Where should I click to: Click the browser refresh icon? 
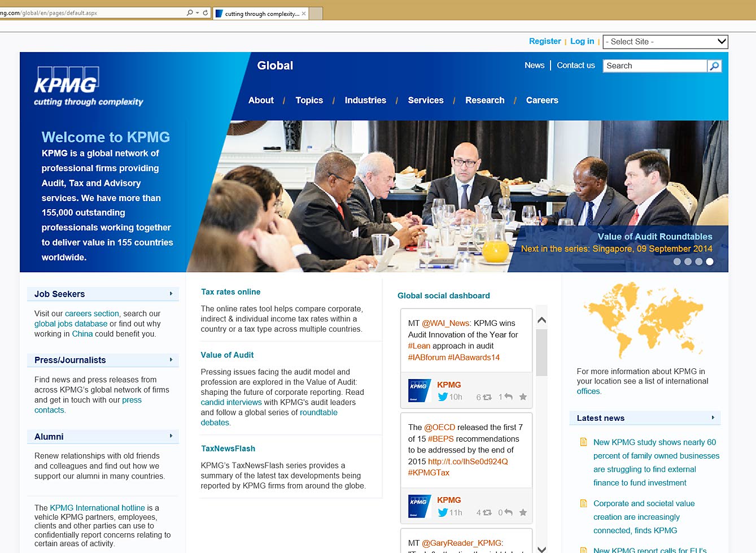click(x=206, y=12)
